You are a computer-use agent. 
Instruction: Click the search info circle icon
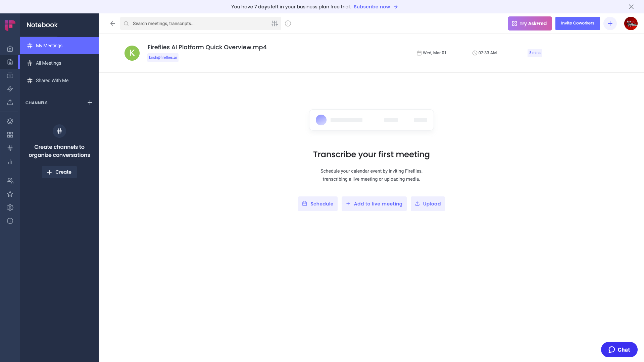[288, 23]
